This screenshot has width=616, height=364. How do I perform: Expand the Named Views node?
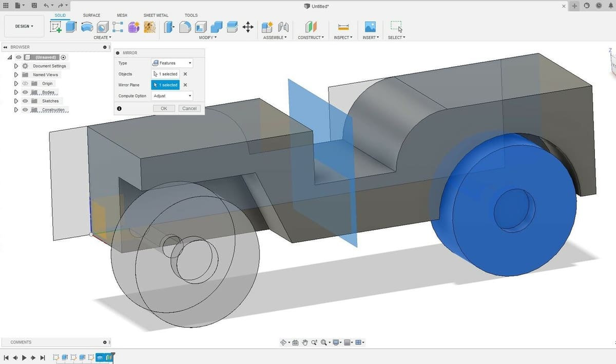(x=16, y=75)
